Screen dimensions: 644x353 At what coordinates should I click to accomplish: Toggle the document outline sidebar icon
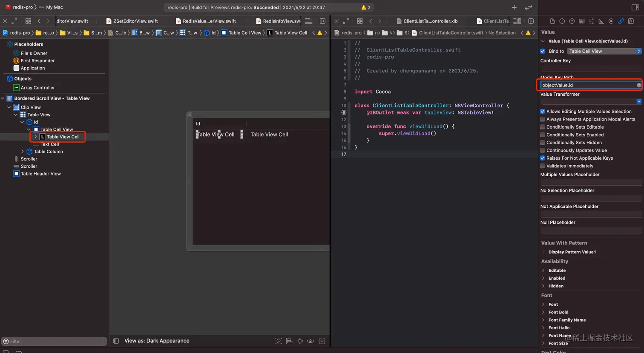(116, 341)
